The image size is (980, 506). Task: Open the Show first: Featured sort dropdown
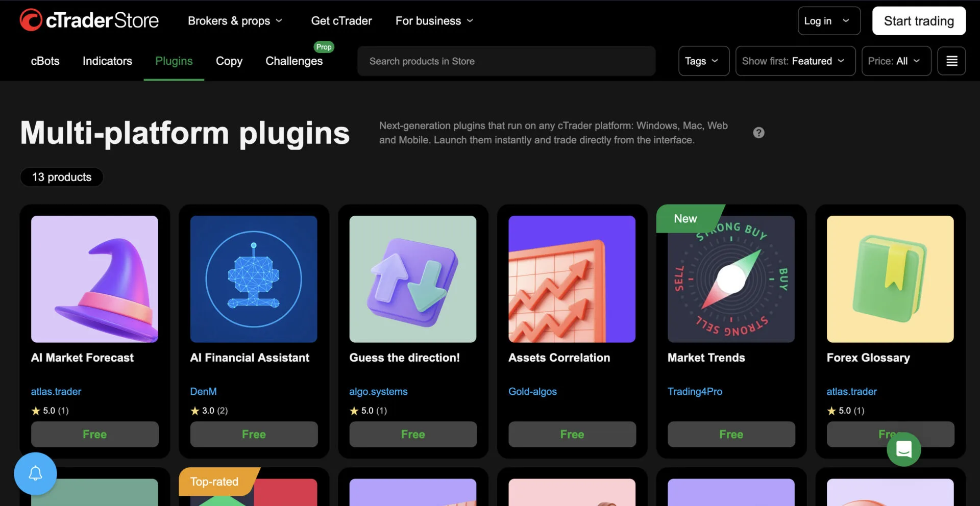point(794,61)
